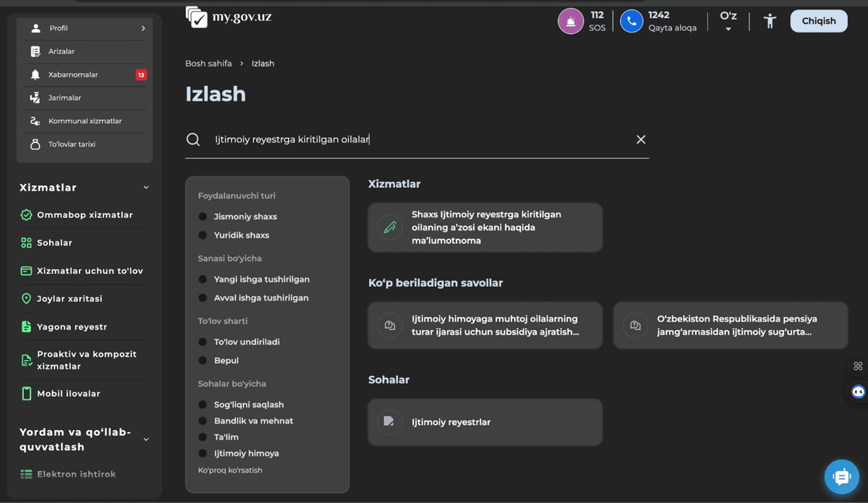Select Jismoniy shaxs radio option
Screen dimensions: 868x503
pos(203,217)
